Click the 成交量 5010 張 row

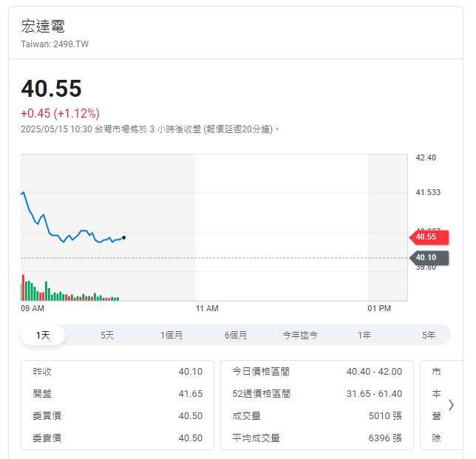click(x=317, y=415)
